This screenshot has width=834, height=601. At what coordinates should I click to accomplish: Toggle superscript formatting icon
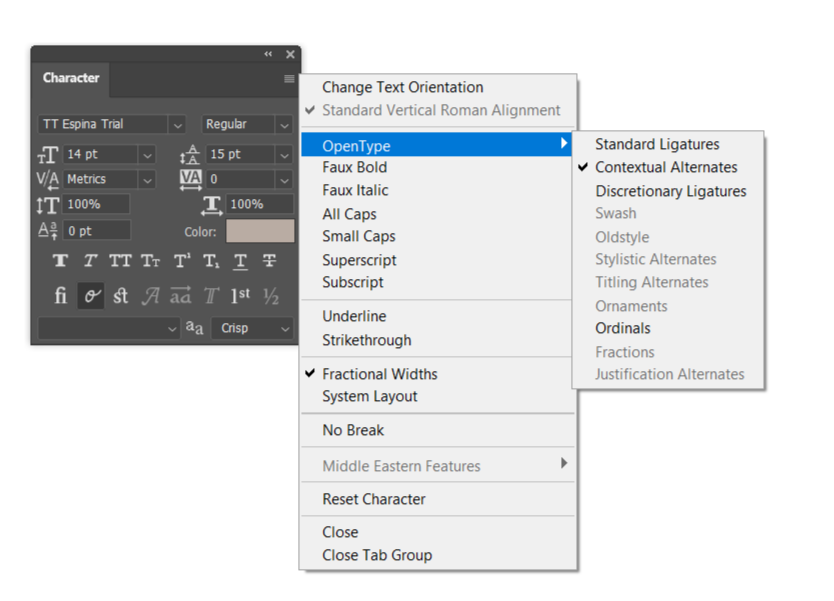181,260
